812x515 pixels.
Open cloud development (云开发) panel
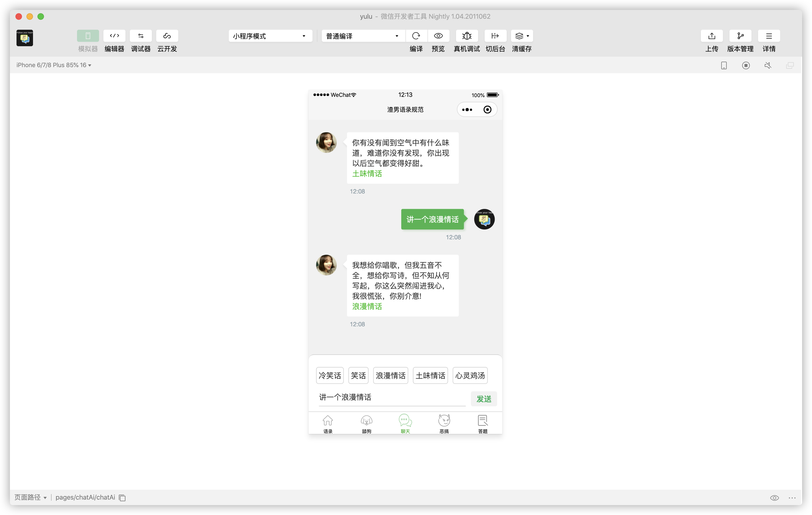point(167,36)
